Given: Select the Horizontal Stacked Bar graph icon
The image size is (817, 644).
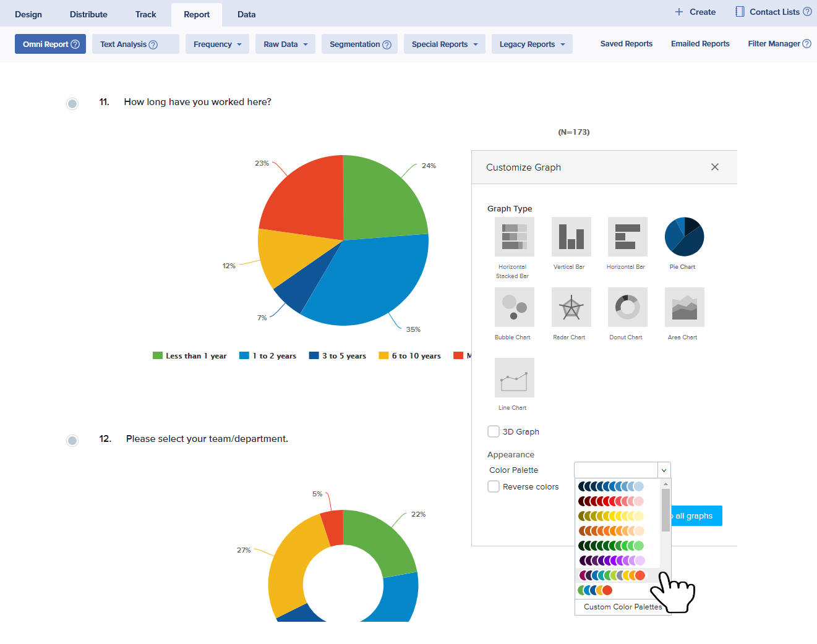Looking at the screenshot, I should 514,237.
